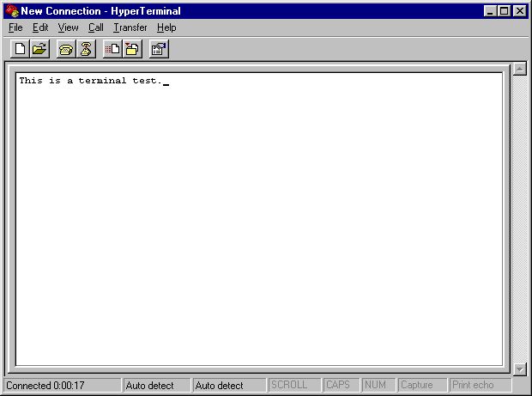Hit the Disconnect toolbar icon
This screenshot has height=396, width=532.
(x=86, y=49)
